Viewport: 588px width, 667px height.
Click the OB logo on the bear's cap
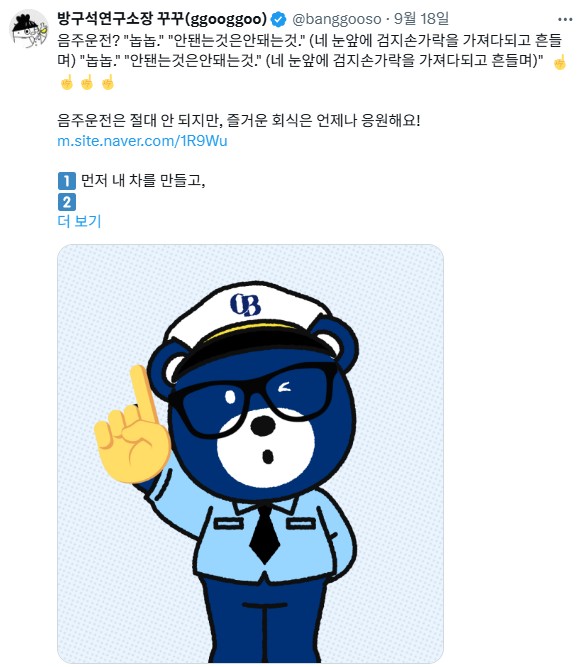(245, 304)
